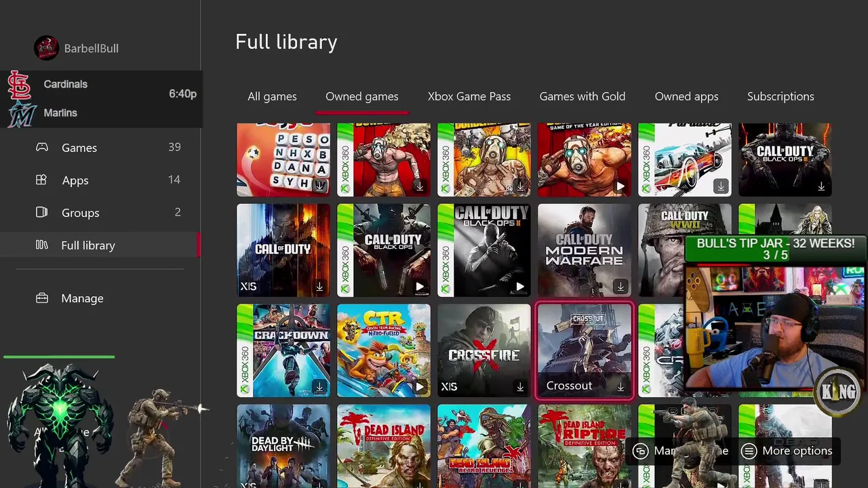Viewport: 868px width, 488px height.
Task: Switch to the All games tab
Action: 272,96
